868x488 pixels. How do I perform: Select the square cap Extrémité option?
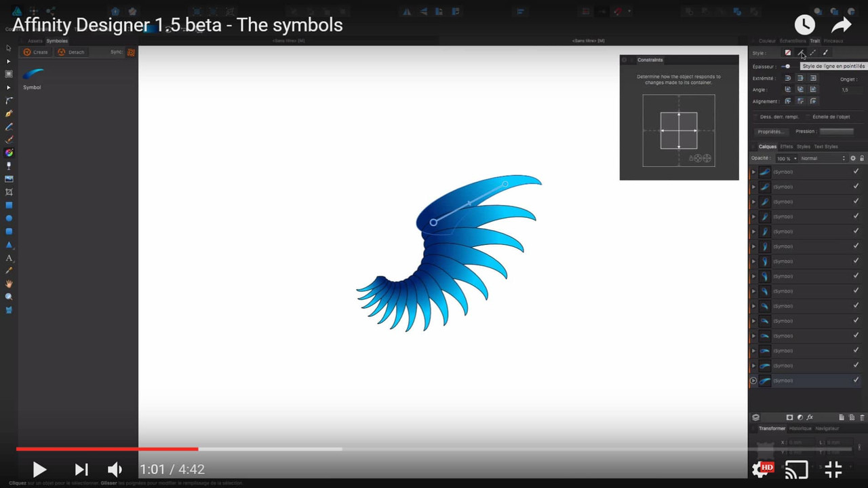pyautogui.click(x=813, y=78)
